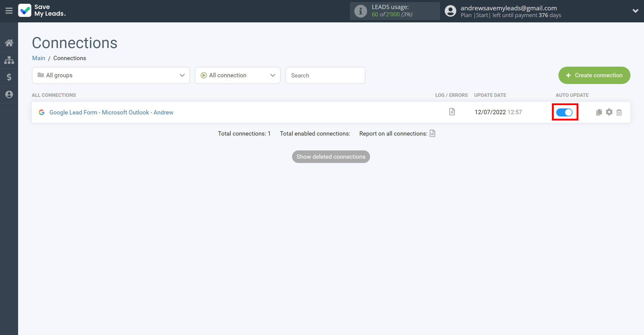Click Show deleted connections button
The image size is (644, 335).
coord(331,157)
